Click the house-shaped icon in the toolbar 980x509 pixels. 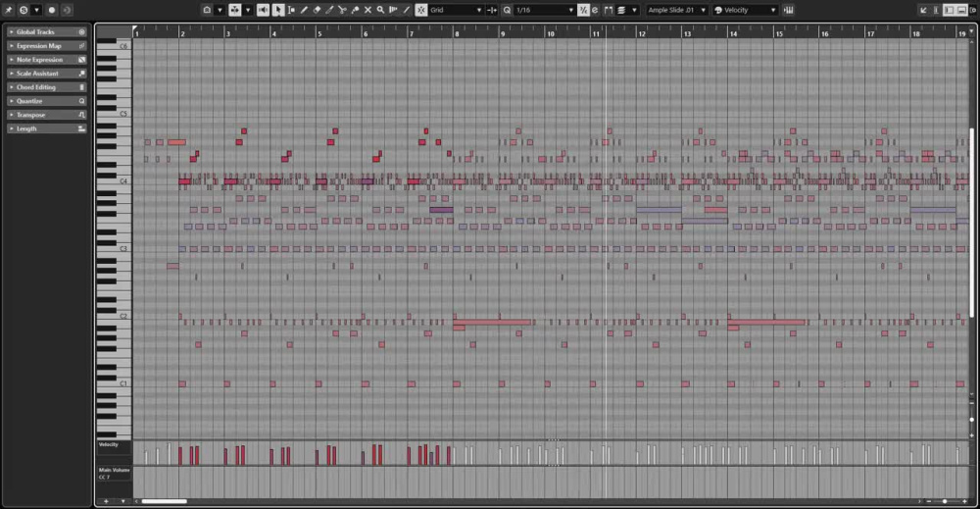point(207,10)
